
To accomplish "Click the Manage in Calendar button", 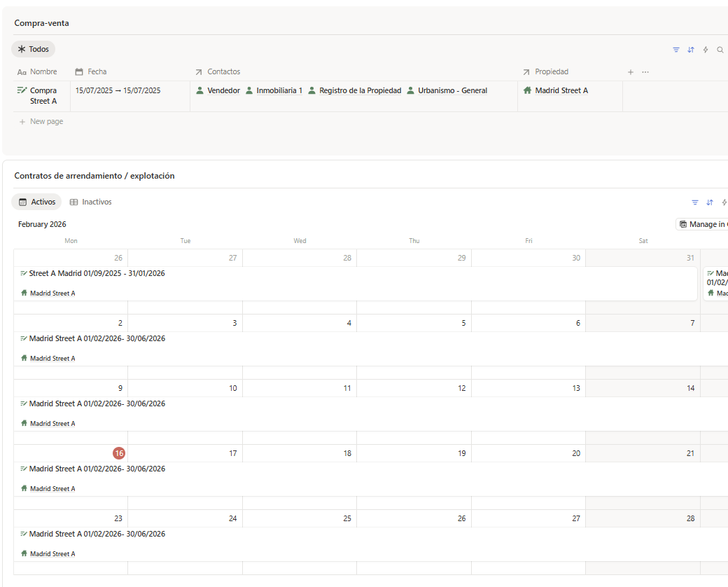I will coord(703,224).
